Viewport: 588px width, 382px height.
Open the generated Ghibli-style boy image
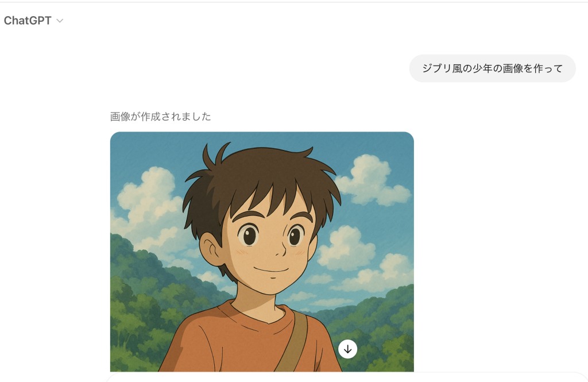point(262,252)
